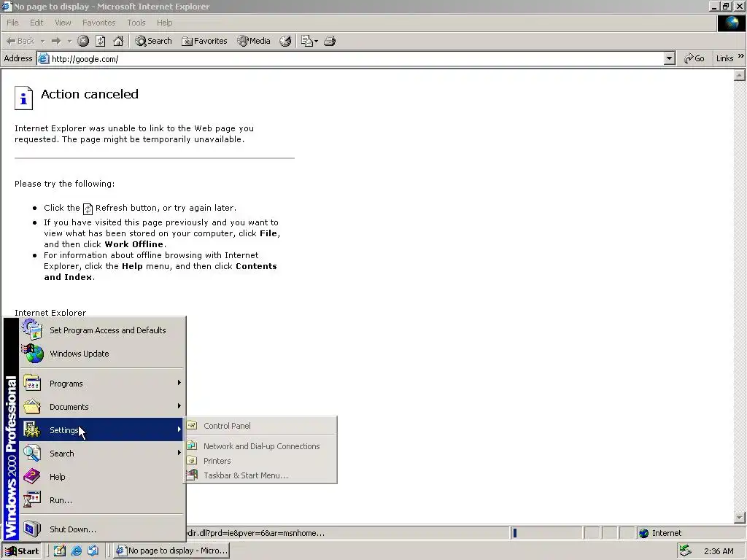The width and height of the screenshot is (747, 560).
Task: Click the Documents folder icon
Action: 32,407
